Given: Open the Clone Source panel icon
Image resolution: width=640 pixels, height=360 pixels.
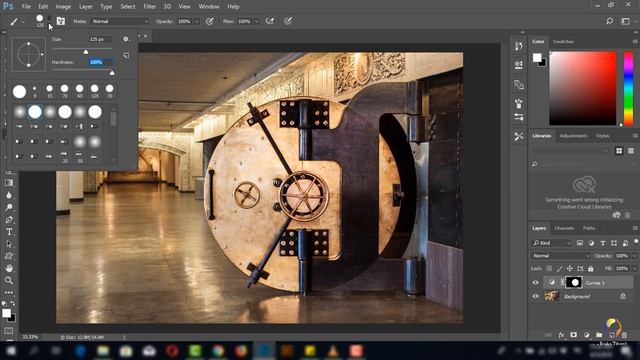Looking at the screenshot, I should point(519,84).
